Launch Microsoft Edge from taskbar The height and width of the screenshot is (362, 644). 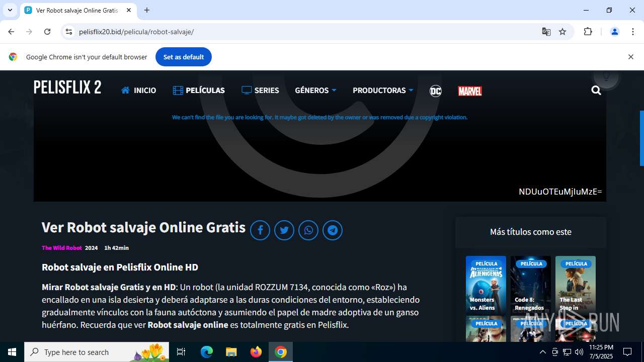pos(207,352)
